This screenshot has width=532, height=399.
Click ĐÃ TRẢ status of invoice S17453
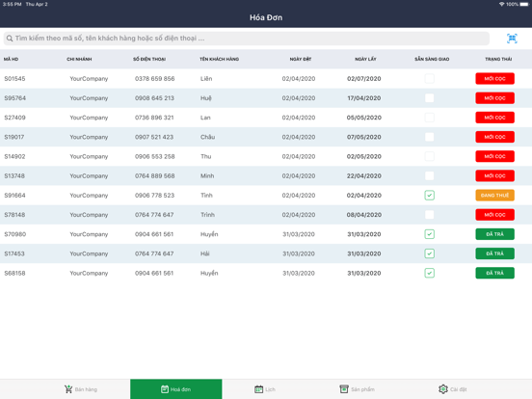click(494, 253)
